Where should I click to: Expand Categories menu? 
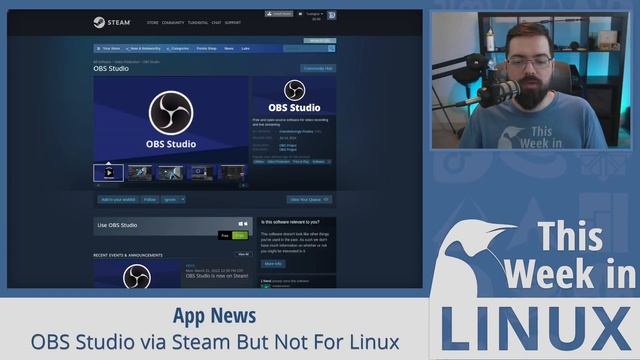[x=178, y=49]
